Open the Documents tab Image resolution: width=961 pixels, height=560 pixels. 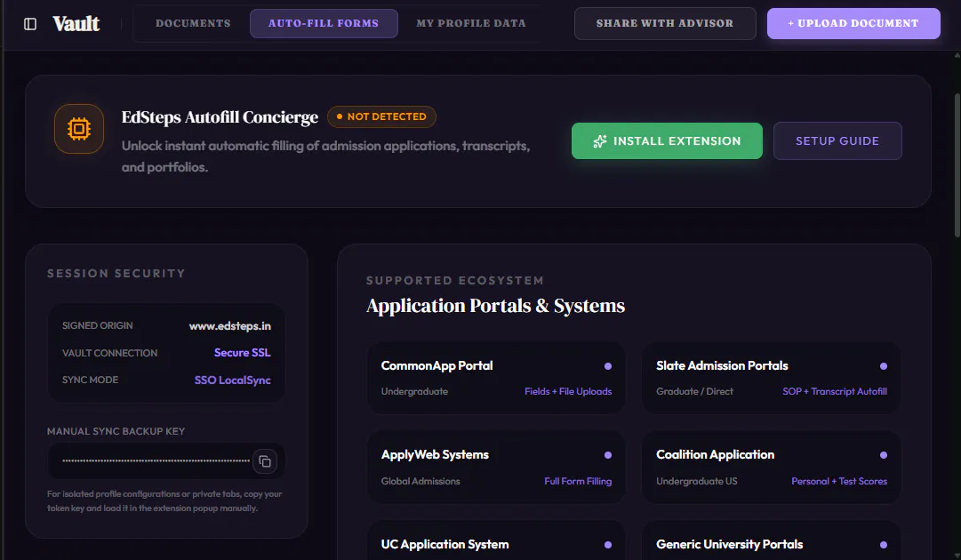(x=193, y=23)
